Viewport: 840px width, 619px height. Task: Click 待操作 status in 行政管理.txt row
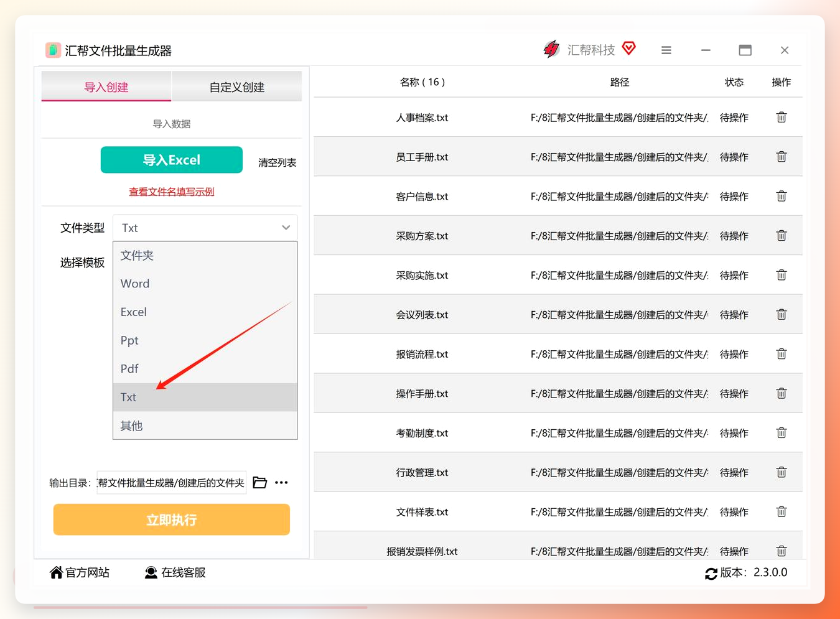pyautogui.click(x=734, y=473)
